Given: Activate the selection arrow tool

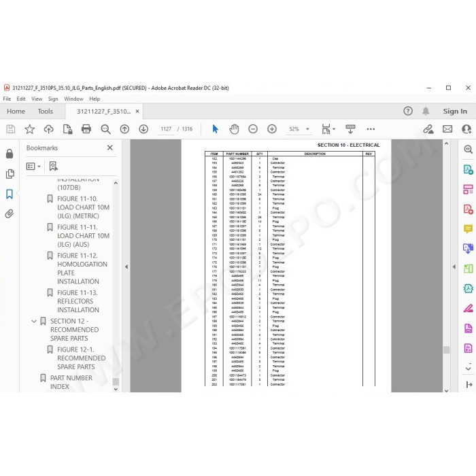Looking at the screenshot, I should click(x=216, y=129).
